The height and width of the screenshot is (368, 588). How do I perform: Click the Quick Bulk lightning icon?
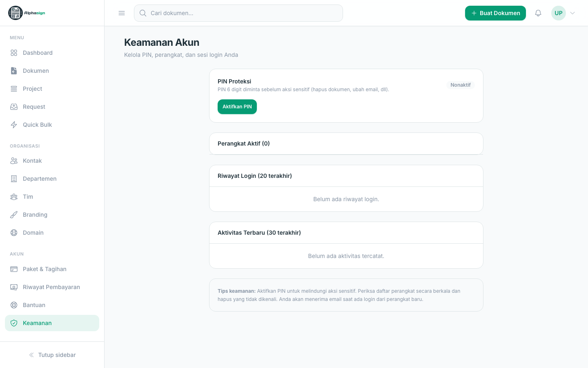pos(14,125)
